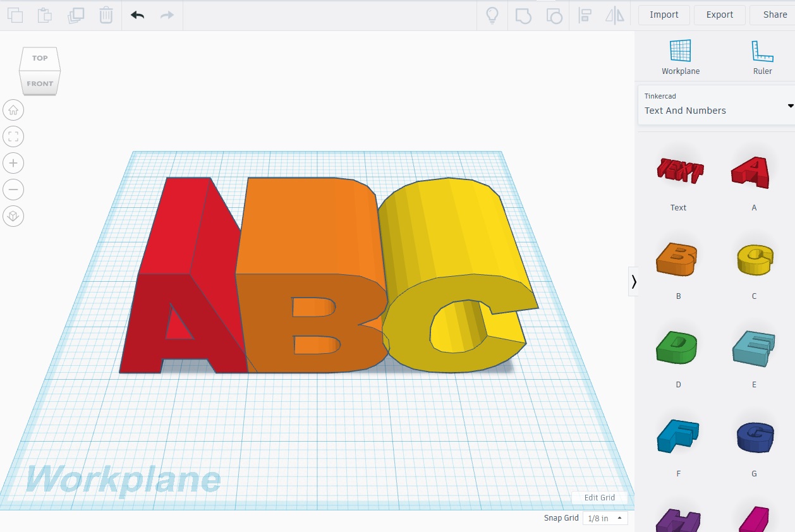Click the Delete trash can icon
The width and height of the screenshot is (795, 532).
(x=106, y=15)
